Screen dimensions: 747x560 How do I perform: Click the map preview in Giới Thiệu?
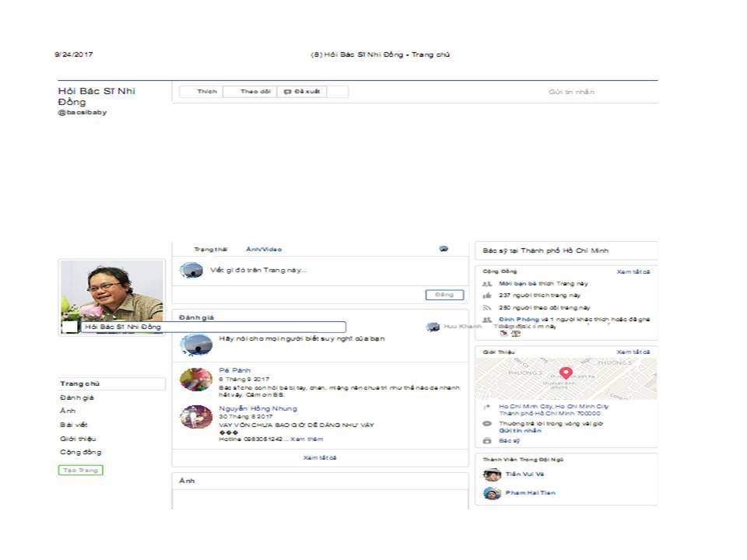566,379
